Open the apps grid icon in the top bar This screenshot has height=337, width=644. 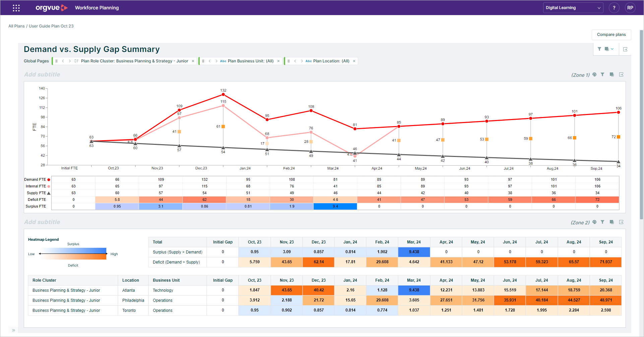[16, 7]
